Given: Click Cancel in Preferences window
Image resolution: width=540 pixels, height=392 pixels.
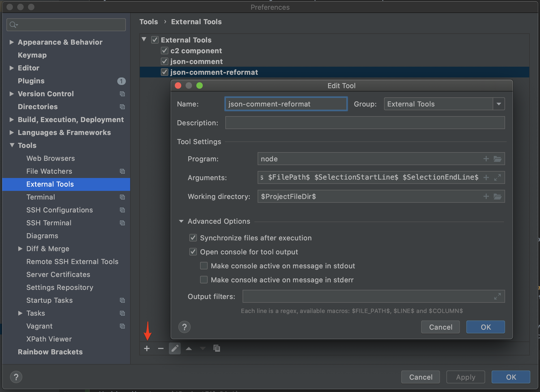Looking at the screenshot, I should (421, 377).
